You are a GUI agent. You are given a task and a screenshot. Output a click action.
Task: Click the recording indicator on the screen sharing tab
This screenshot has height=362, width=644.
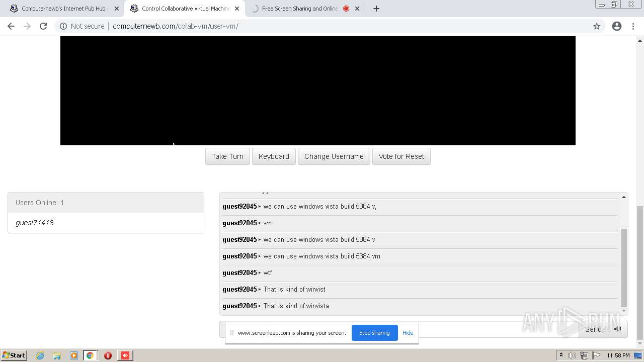click(346, 9)
